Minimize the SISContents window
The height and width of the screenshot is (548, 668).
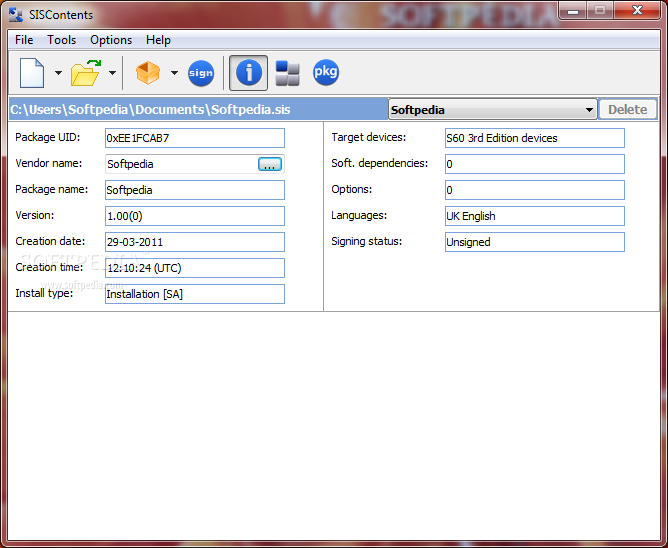click(x=573, y=11)
